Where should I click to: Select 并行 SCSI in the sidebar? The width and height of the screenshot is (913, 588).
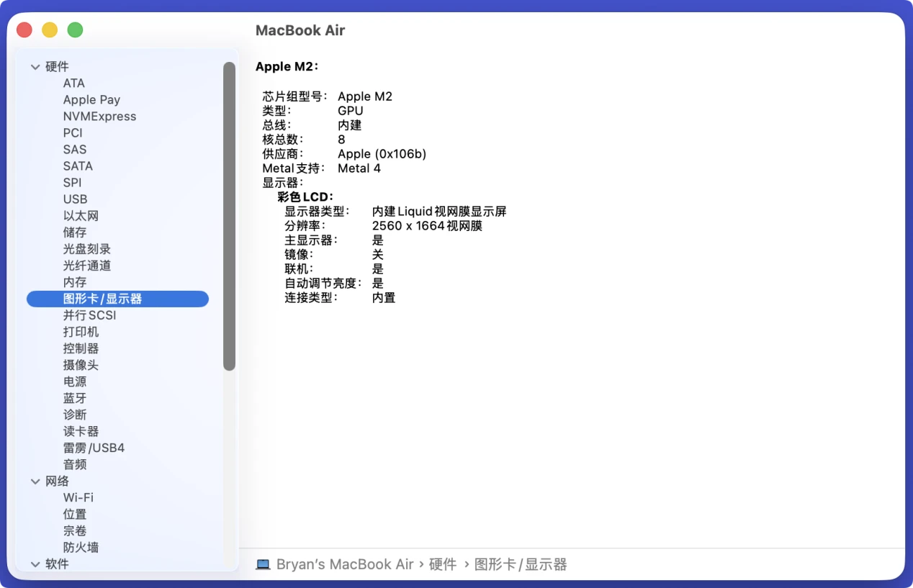(89, 315)
